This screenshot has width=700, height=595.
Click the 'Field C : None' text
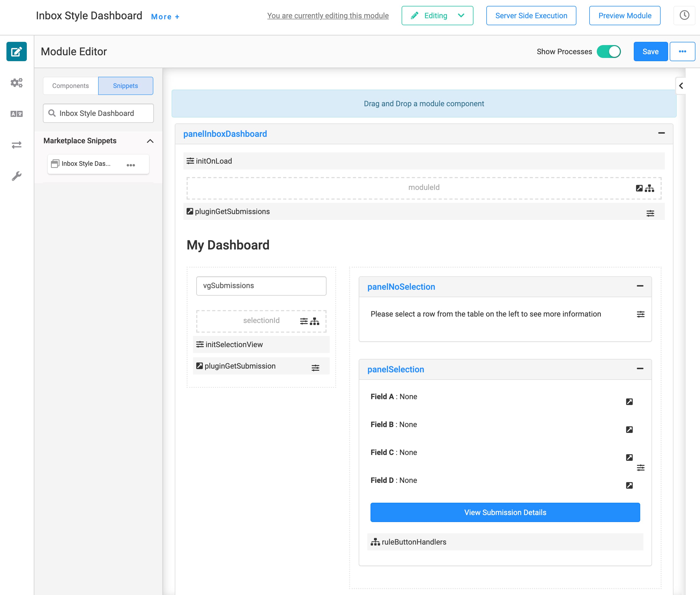click(394, 452)
